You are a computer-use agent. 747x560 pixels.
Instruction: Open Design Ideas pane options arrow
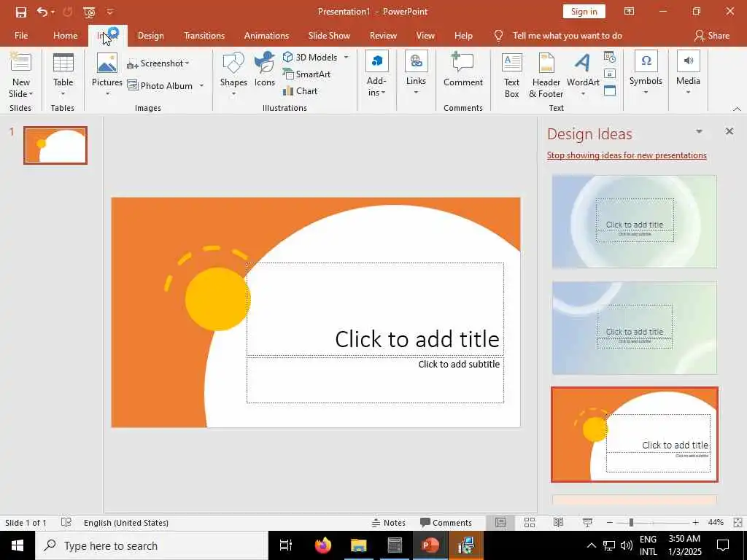tap(699, 131)
